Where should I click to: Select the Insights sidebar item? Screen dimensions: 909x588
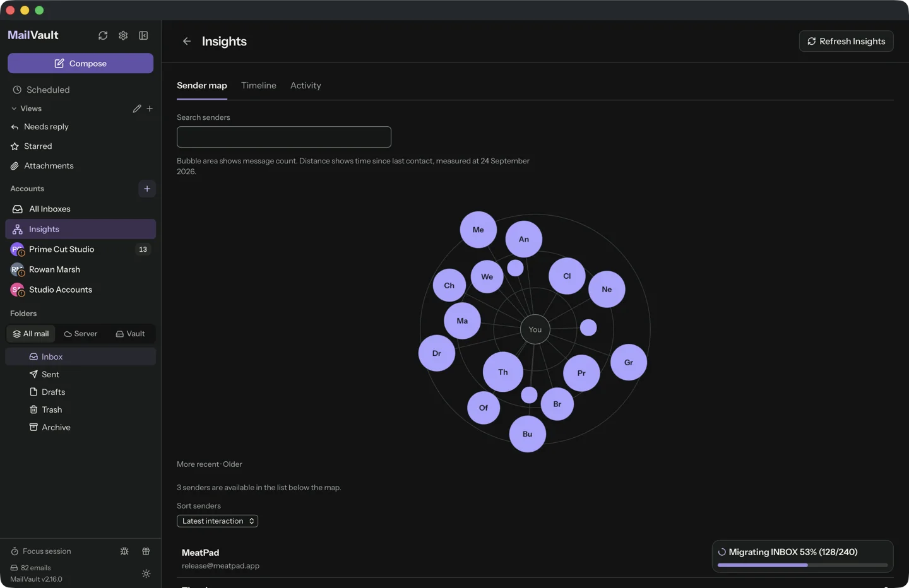[80, 229]
